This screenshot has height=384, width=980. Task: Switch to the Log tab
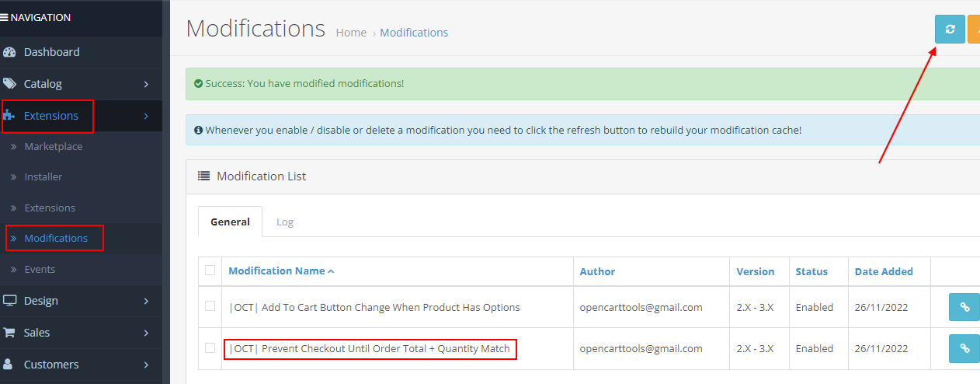coord(285,222)
